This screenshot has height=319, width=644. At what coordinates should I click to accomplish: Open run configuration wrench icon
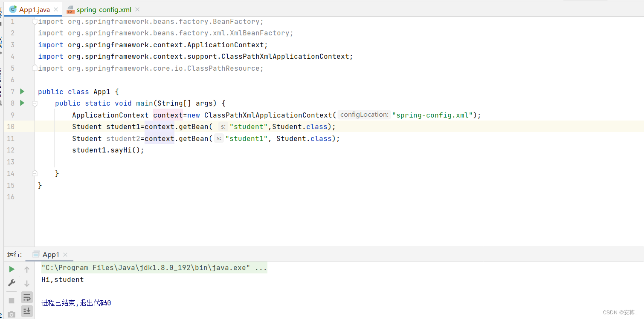[12, 283]
